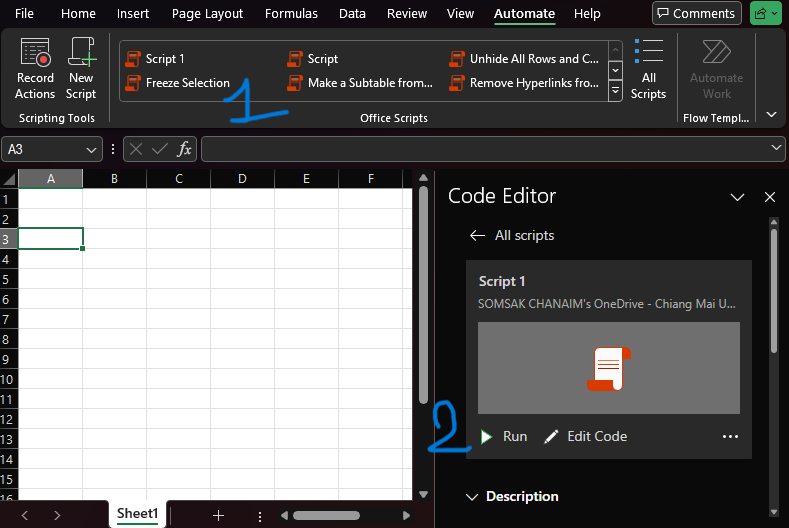Screen dimensions: 789x528
Task: Switch to the Page Layout tab
Action: pyautogui.click(x=207, y=14)
